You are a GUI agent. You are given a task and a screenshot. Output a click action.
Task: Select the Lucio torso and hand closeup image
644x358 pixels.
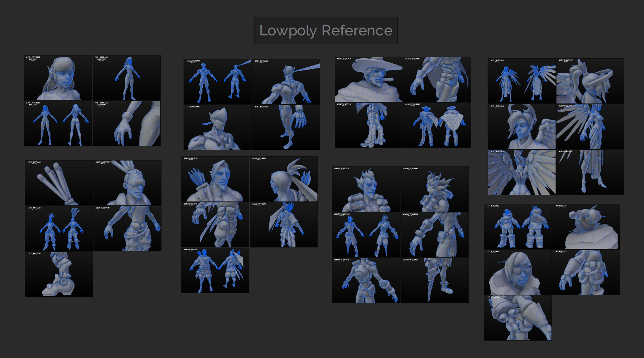tap(127, 229)
